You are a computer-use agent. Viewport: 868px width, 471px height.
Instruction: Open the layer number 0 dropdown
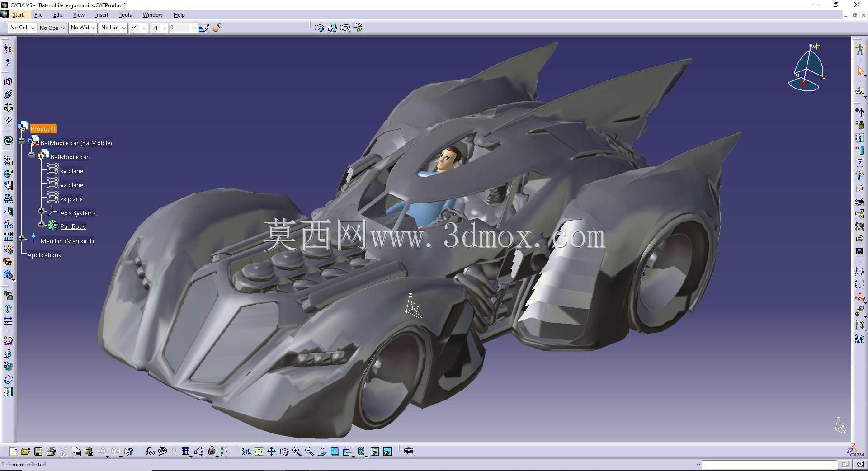(x=183, y=28)
